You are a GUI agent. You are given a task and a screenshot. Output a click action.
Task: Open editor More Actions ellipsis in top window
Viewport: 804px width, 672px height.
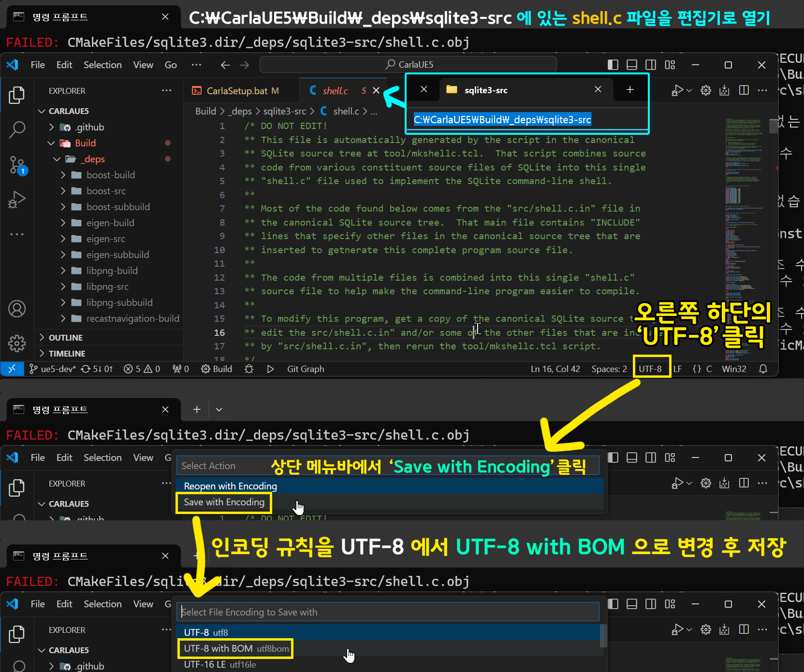(x=762, y=90)
